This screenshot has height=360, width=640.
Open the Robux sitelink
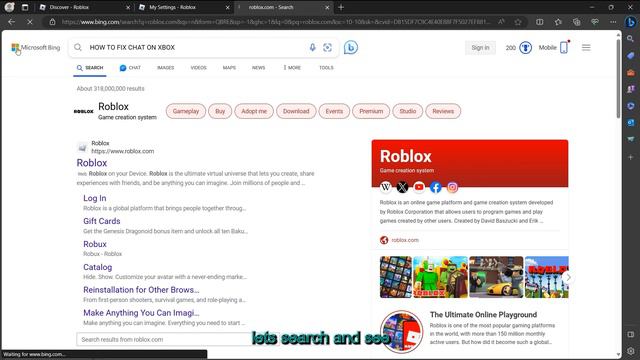tap(95, 244)
